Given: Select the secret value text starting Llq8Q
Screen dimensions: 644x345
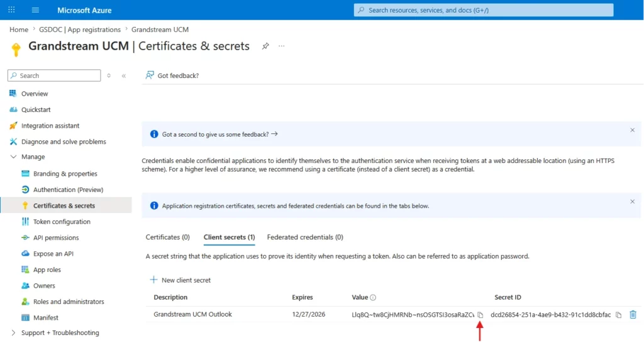Looking at the screenshot, I should pos(413,315).
